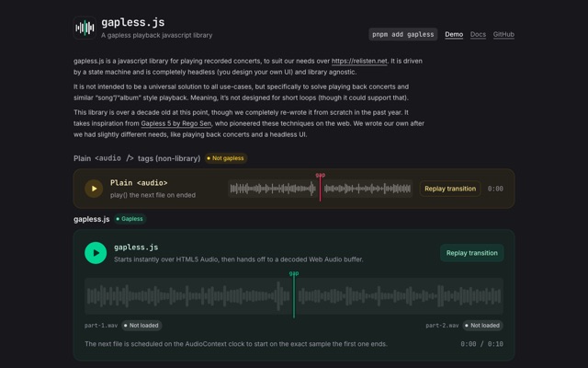
Task: Open the Gapless 5 by Rego Sen link
Action: pos(176,123)
